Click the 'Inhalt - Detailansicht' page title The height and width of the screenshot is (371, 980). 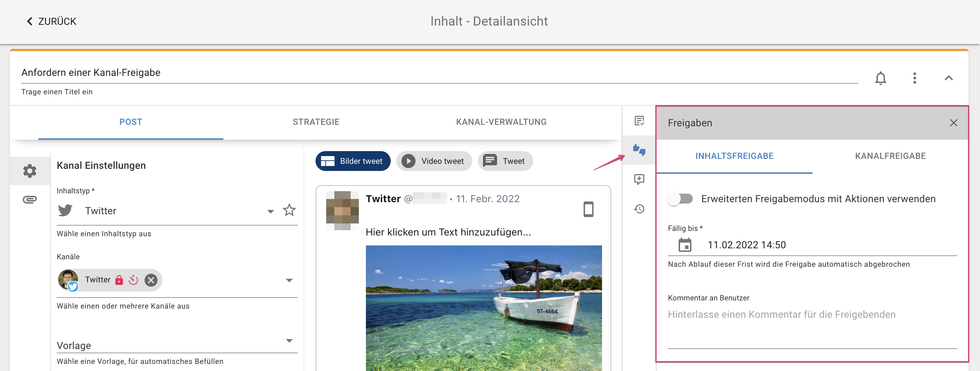click(x=489, y=21)
